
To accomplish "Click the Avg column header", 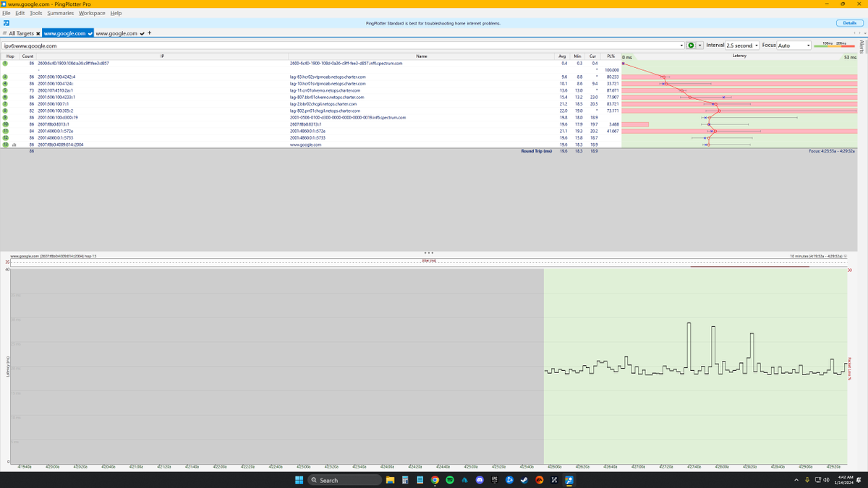I will point(562,56).
